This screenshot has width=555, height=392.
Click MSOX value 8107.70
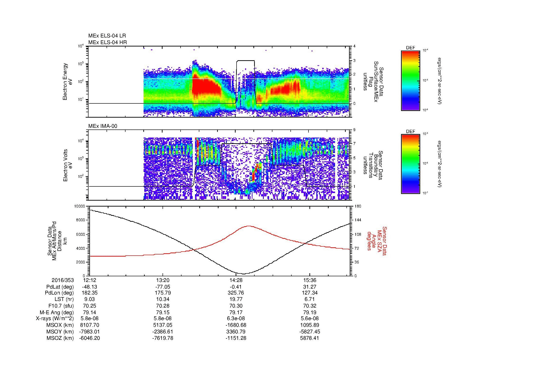(x=90, y=325)
